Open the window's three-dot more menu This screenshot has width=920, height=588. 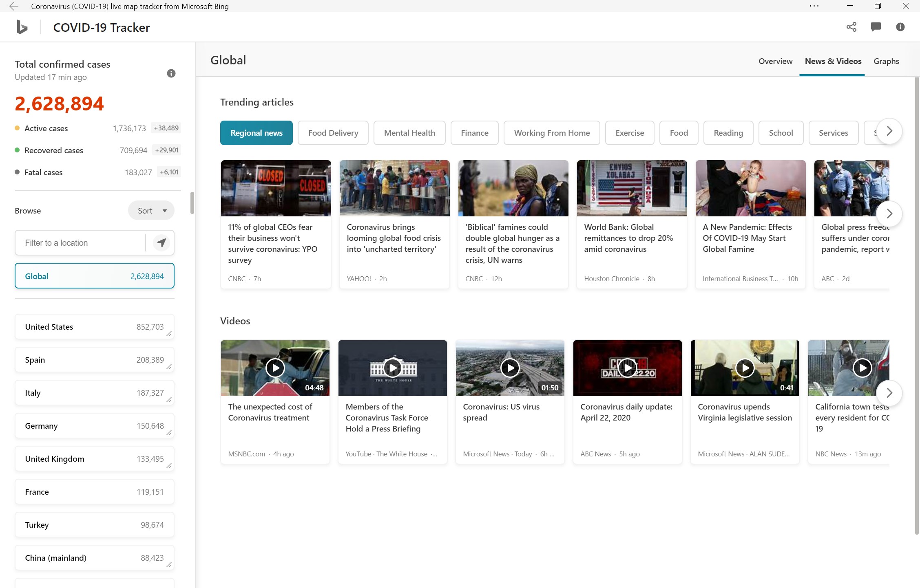(814, 6)
